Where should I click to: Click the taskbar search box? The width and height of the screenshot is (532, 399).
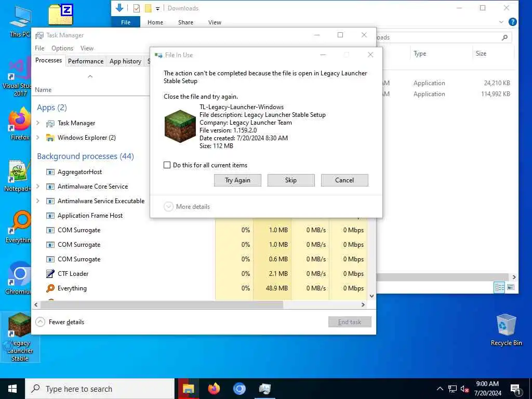pyautogui.click(x=100, y=389)
